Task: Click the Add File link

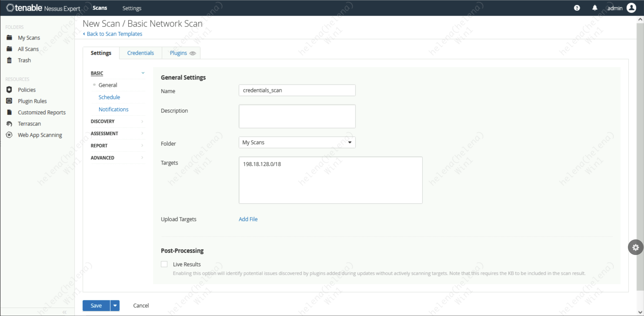Action: [x=248, y=219]
